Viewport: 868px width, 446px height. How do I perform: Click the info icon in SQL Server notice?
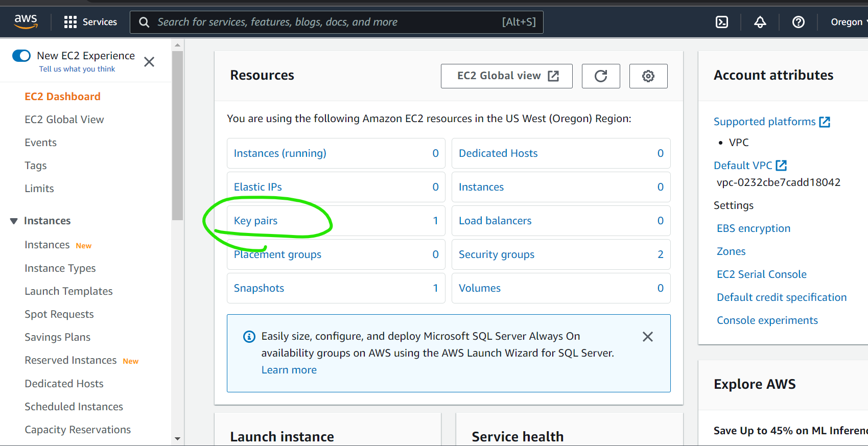coord(249,337)
